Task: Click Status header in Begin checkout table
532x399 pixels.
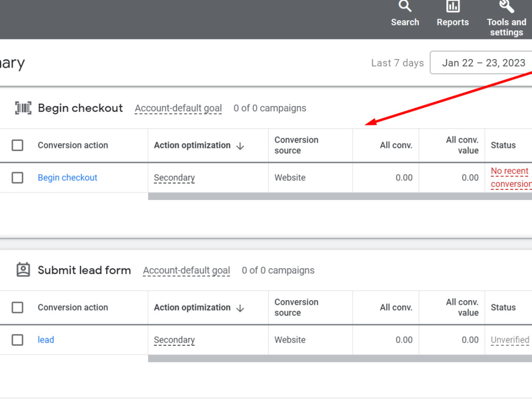Action: tap(503, 145)
